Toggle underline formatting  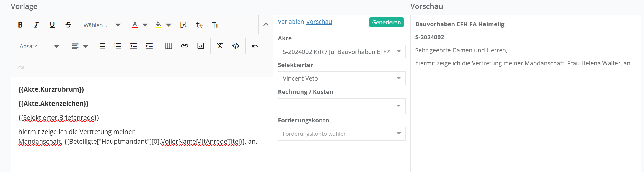52,25
